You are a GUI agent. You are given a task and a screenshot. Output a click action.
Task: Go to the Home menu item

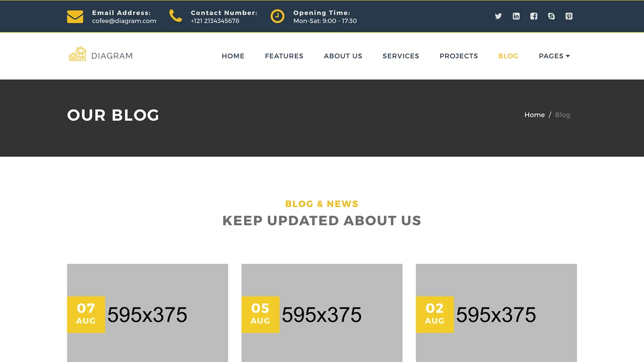[x=233, y=56]
